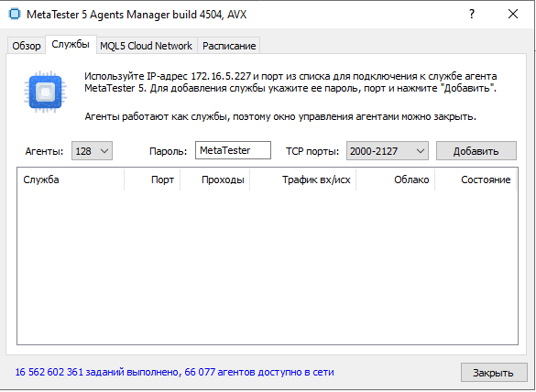The width and height of the screenshot is (536, 392).
Task: Click the blue processor chip icon
Action: pos(46,92)
